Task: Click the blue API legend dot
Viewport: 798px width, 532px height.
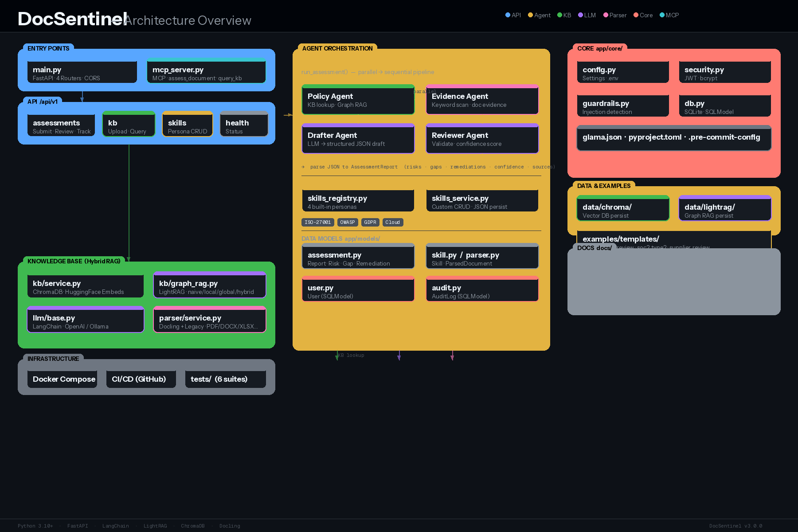Action: point(507,15)
